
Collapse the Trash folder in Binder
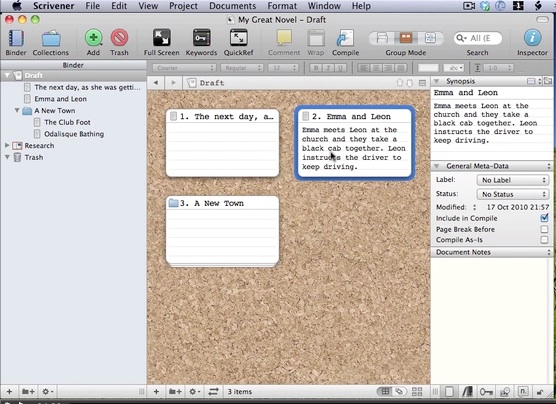pos(7,157)
